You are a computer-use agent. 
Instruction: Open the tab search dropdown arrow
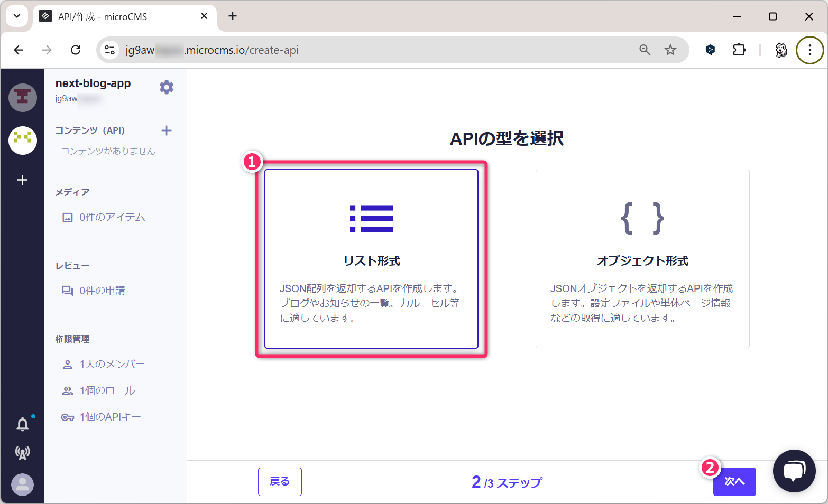coord(17,16)
